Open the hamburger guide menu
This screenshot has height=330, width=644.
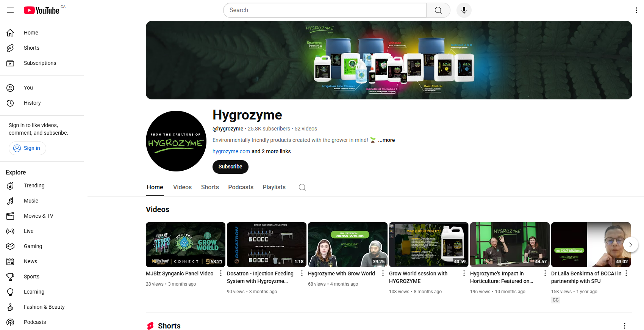(x=10, y=10)
